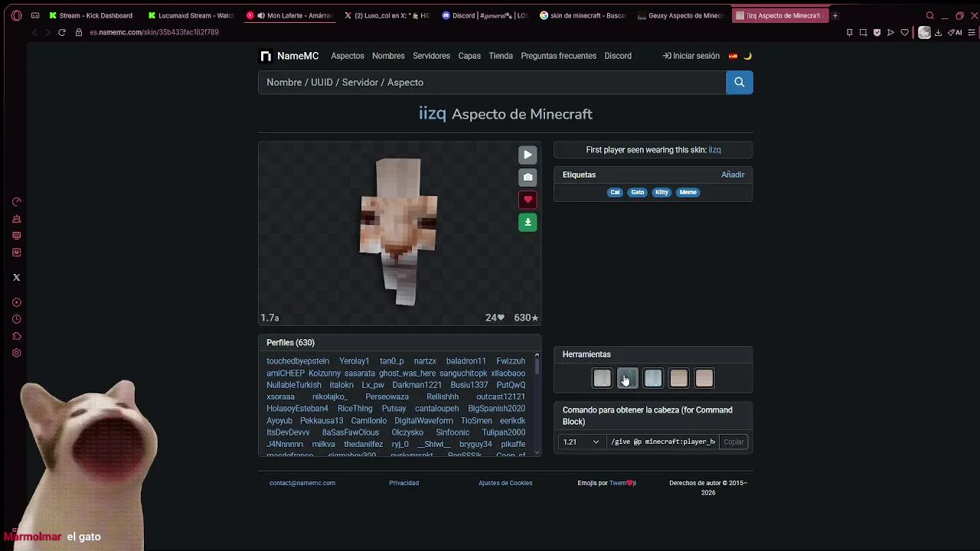980x551 pixels.
Task: Open Twemoji footer link
Action: pyautogui.click(x=622, y=483)
